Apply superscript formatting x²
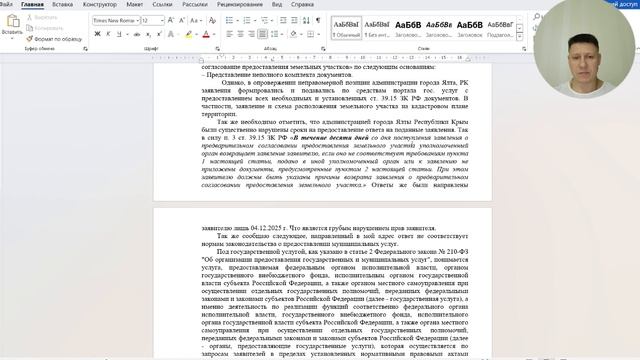The height and width of the screenshot is (360, 640). pos(159,34)
